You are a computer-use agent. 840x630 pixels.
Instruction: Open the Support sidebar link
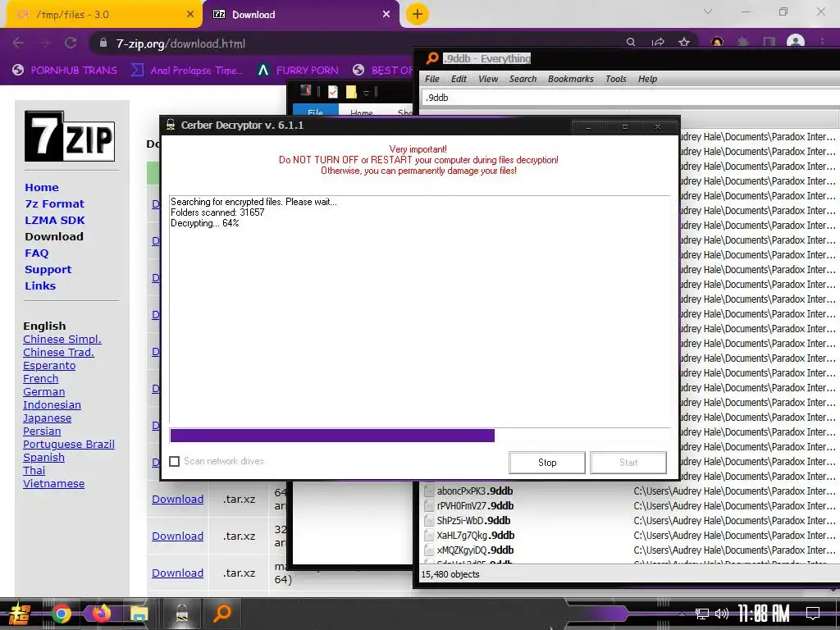click(48, 269)
